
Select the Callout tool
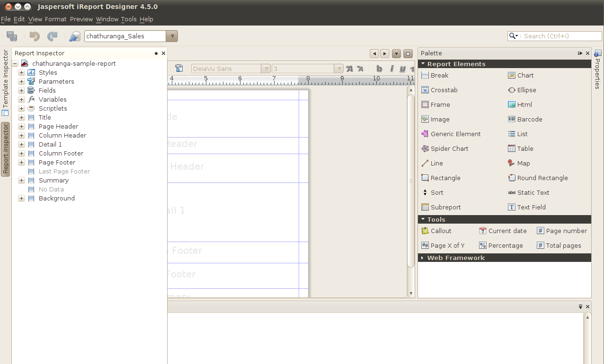click(x=436, y=231)
